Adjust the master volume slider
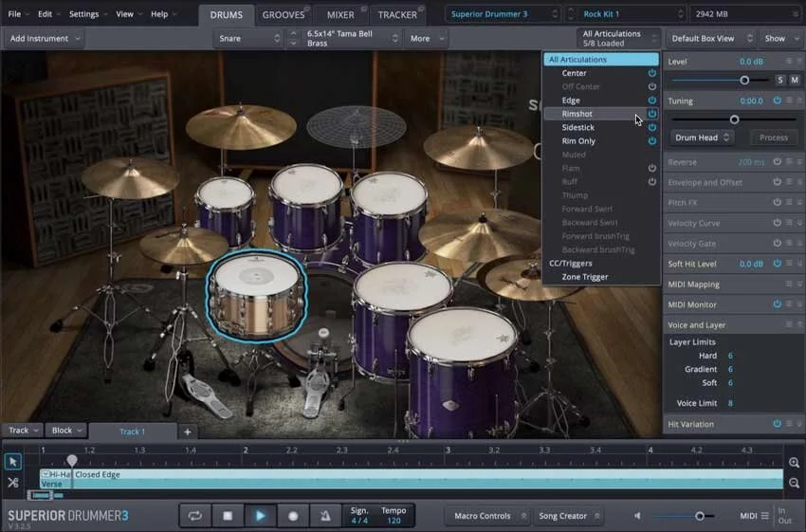The height and width of the screenshot is (532, 806). click(699, 516)
